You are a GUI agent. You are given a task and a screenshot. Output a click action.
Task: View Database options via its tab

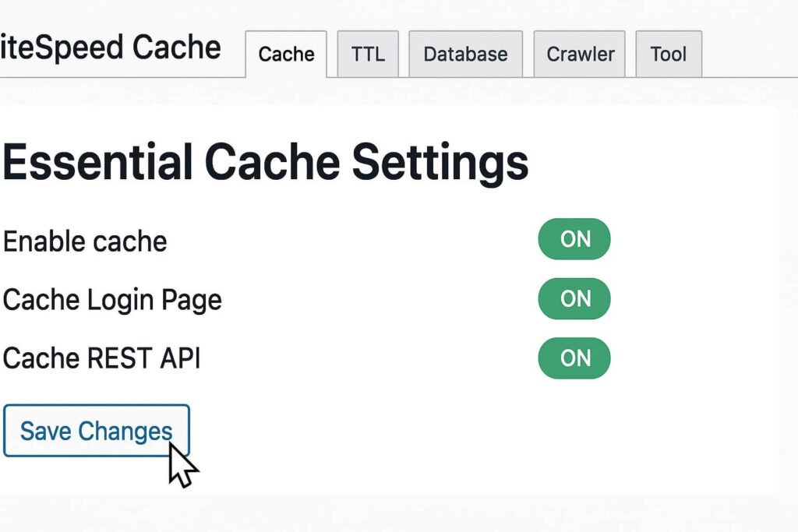(x=464, y=53)
